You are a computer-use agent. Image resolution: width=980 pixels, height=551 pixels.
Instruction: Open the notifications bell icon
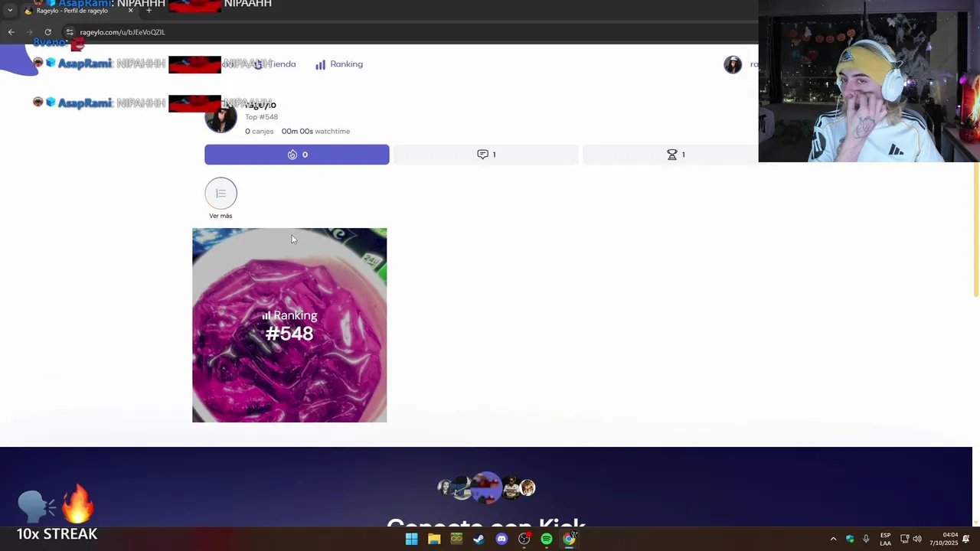tap(966, 539)
